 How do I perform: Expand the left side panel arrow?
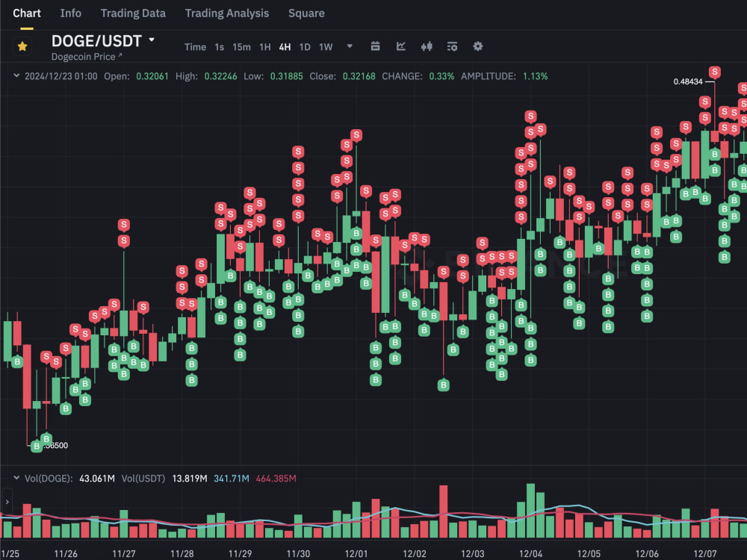tap(7, 502)
